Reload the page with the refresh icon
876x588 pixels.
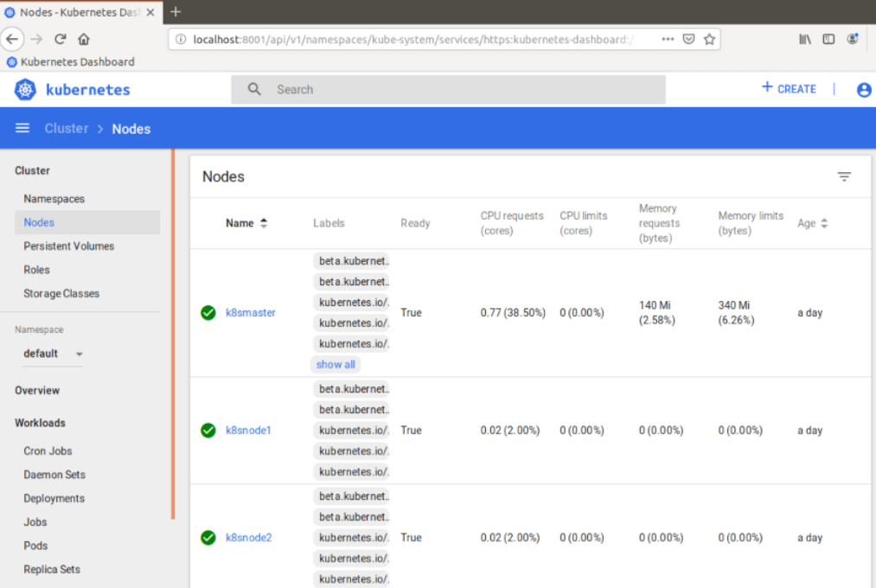coord(61,39)
